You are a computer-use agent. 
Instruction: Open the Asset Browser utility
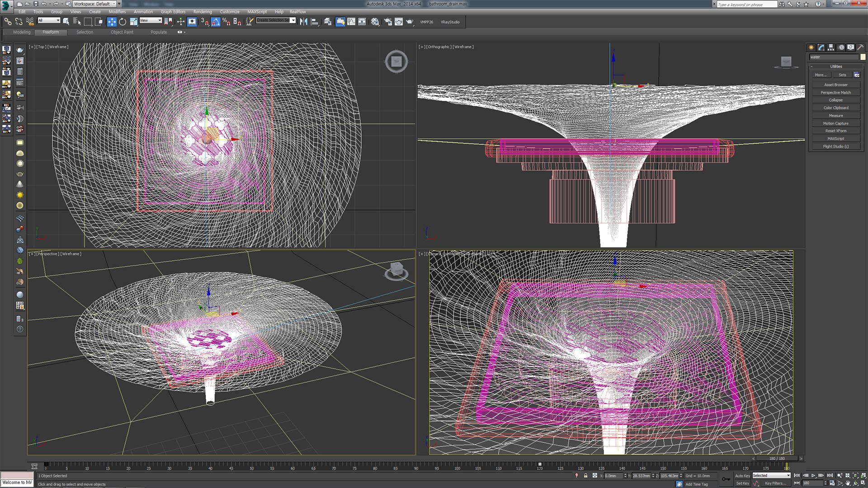(x=835, y=85)
